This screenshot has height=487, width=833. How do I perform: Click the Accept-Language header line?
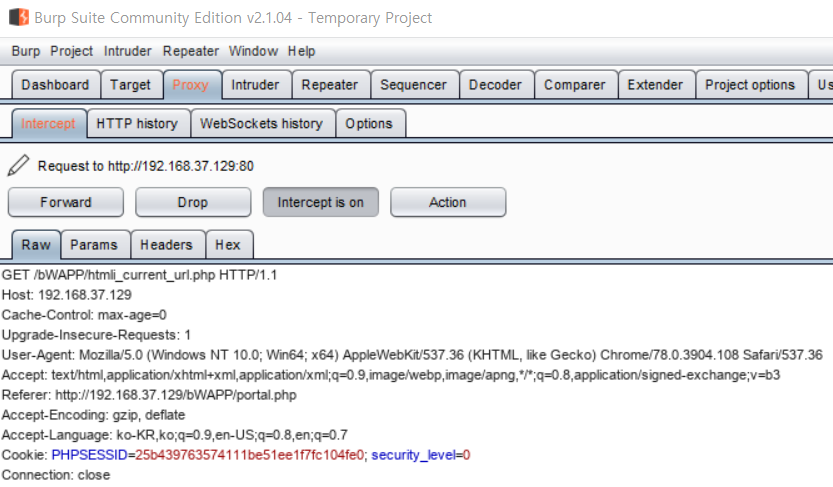pyautogui.click(x=175, y=435)
